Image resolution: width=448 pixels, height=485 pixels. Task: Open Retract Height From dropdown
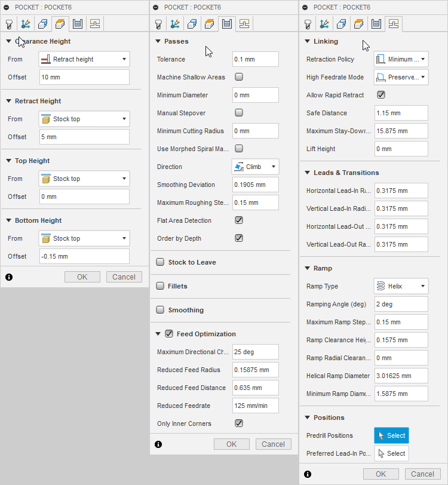[x=84, y=119]
